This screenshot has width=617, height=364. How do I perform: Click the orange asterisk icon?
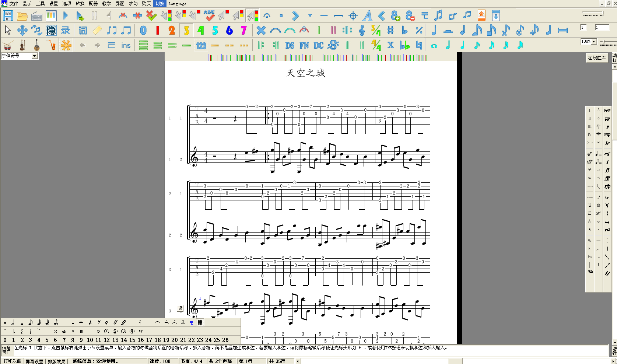click(x=66, y=45)
